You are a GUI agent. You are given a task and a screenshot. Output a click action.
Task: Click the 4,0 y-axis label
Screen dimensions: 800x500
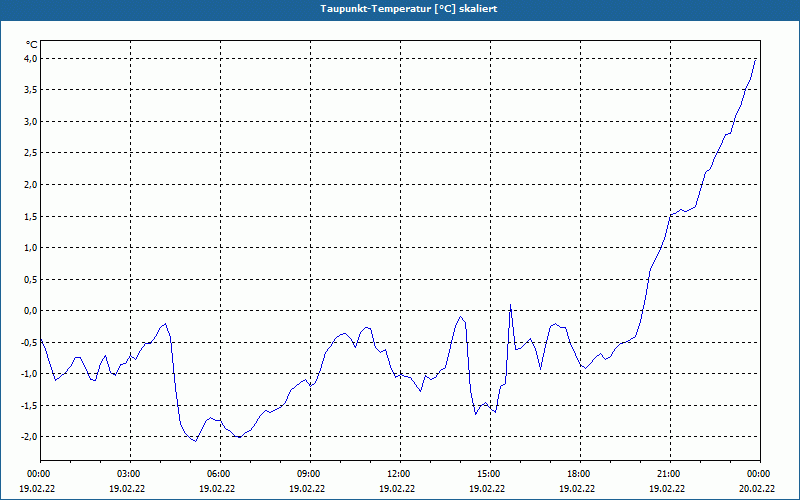coord(31,59)
